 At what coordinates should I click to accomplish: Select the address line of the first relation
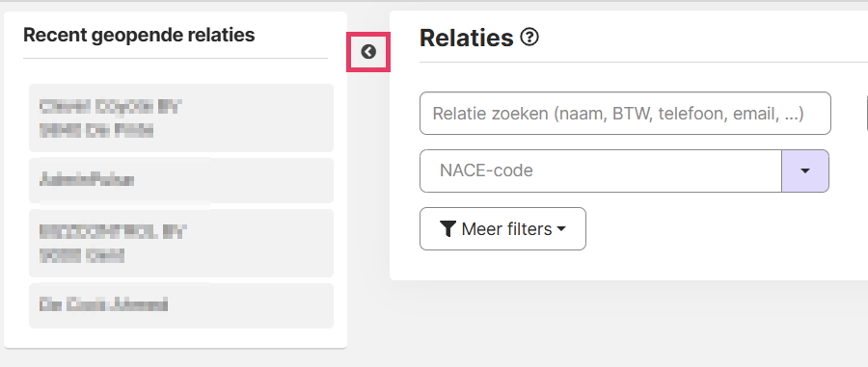[96, 131]
